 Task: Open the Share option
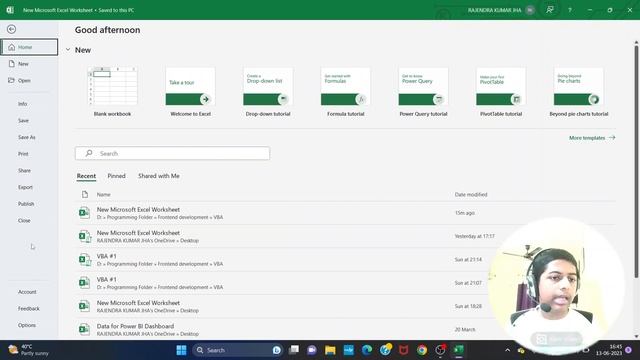[24, 170]
